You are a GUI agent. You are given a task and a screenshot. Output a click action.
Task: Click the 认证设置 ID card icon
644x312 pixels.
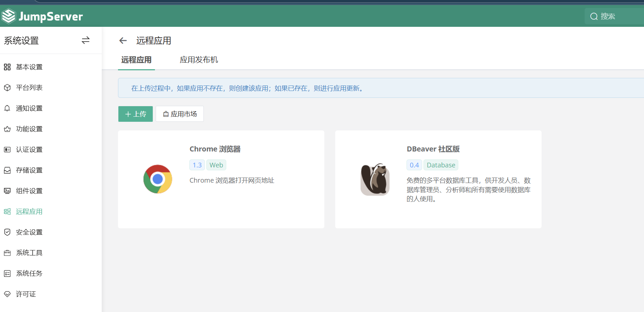[x=7, y=150]
